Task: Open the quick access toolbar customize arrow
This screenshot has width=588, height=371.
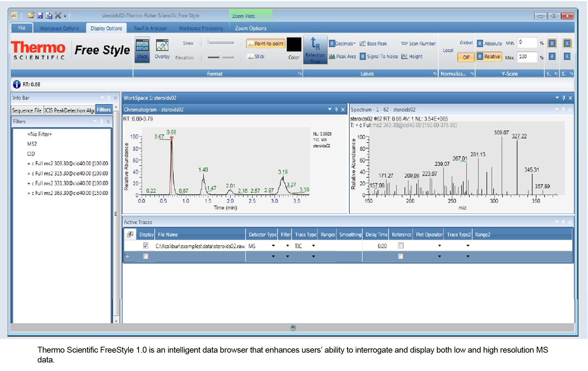Action: (65, 16)
